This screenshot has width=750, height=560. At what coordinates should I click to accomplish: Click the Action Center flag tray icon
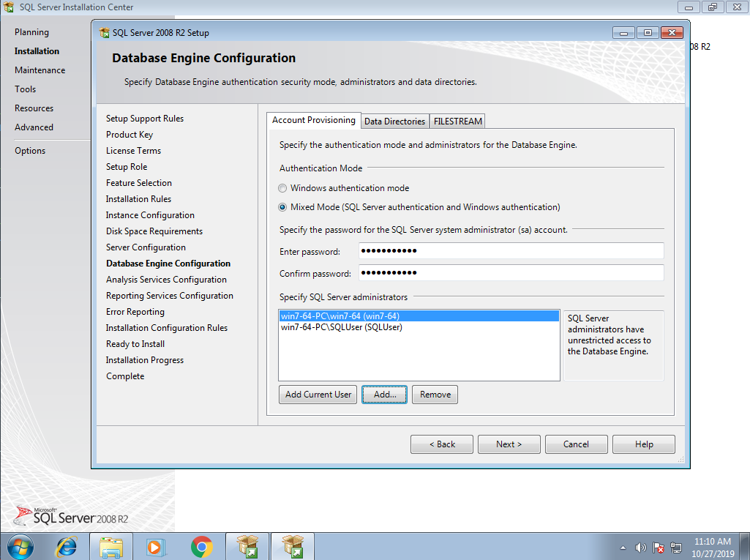coord(659,547)
